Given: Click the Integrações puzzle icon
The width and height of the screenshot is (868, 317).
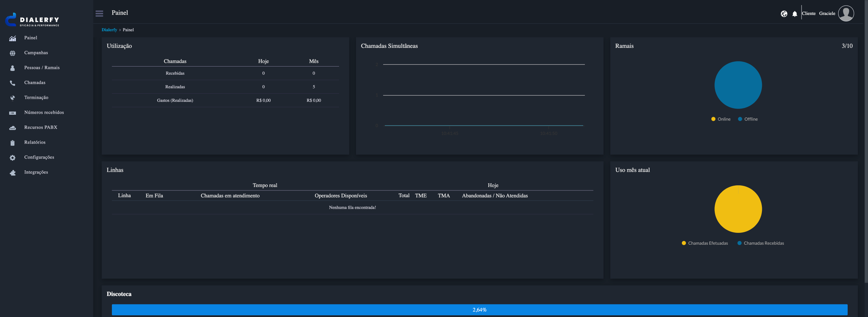Looking at the screenshot, I should tap(13, 173).
